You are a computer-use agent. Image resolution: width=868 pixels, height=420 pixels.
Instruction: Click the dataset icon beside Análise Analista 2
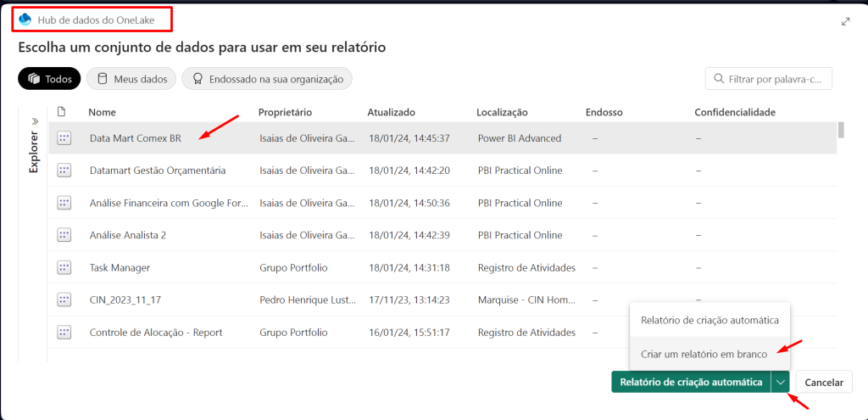[x=64, y=235]
